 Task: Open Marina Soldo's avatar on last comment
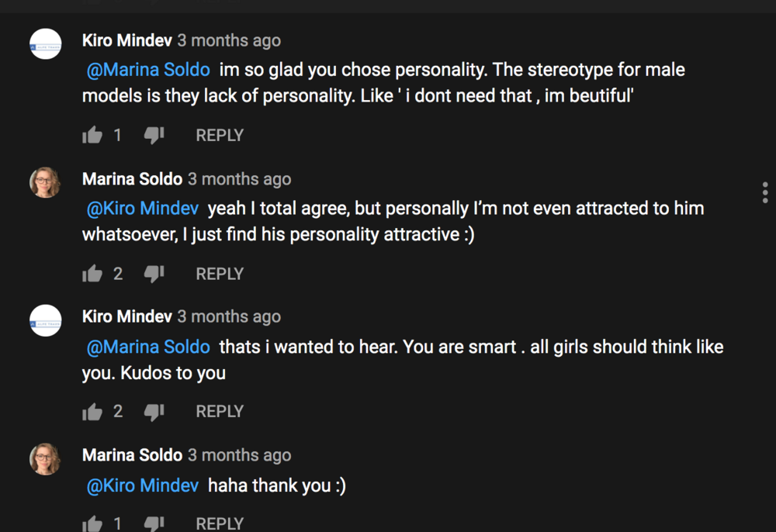[x=46, y=459]
